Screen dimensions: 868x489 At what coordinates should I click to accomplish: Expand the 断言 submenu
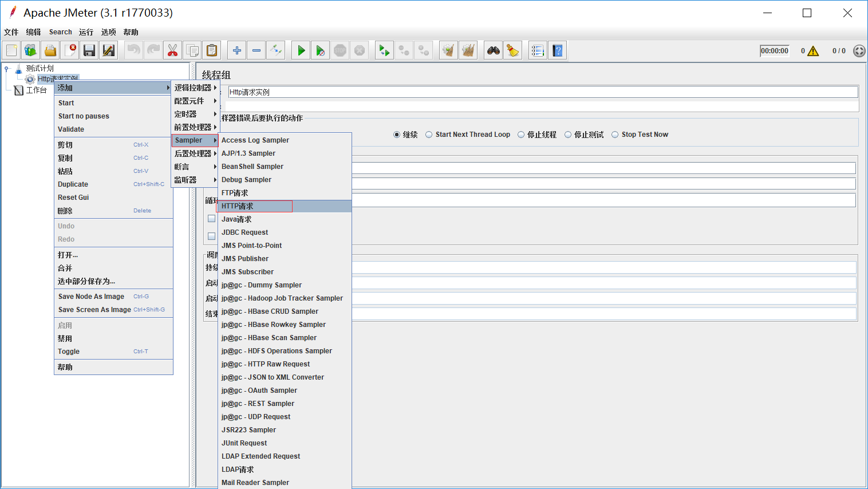(x=195, y=167)
